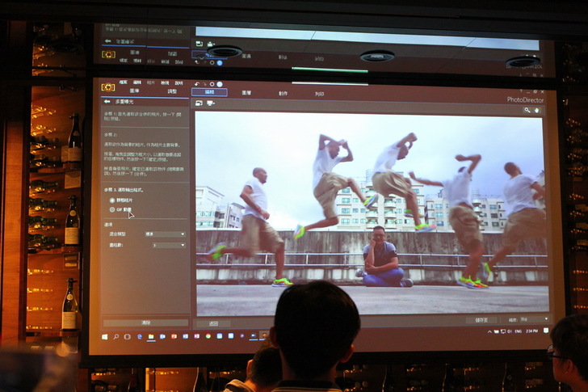The width and height of the screenshot is (588, 392).
Task: Launch Edge from the taskbar
Action: [139, 337]
